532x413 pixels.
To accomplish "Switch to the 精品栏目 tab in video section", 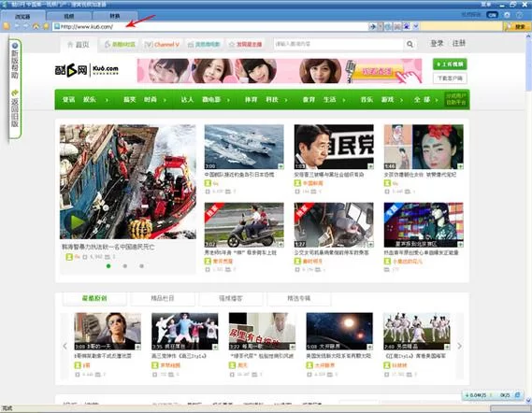I will click(163, 298).
